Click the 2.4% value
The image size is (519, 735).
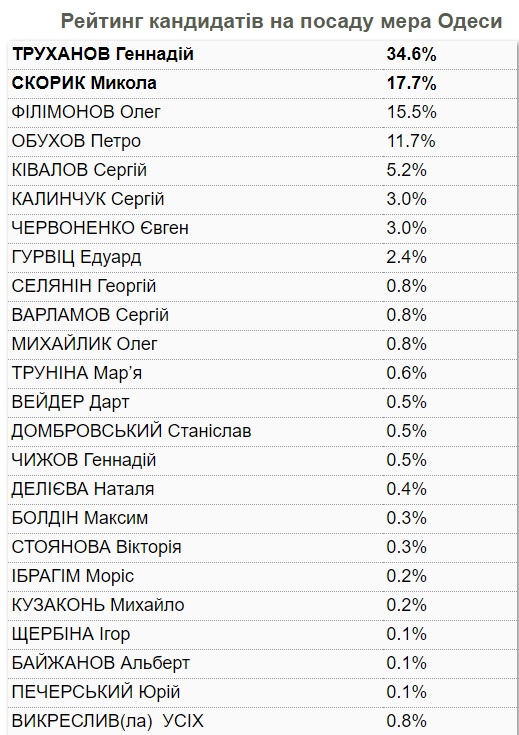[406, 257]
